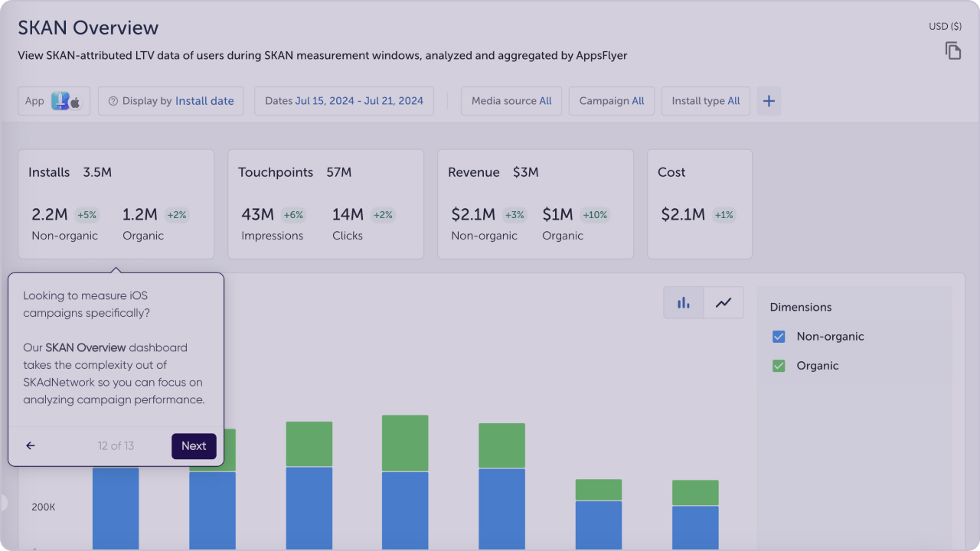Image resolution: width=980 pixels, height=551 pixels.
Task: Click the Dimensions heading
Action: tap(801, 307)
